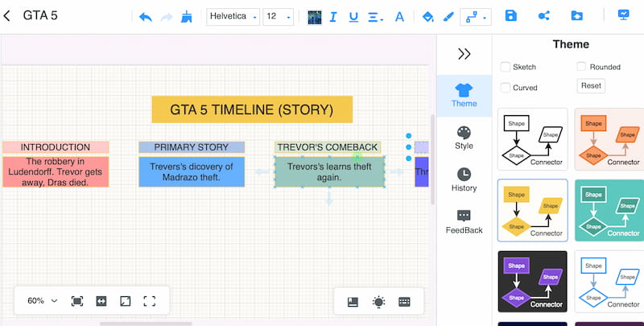Open the 60% zoom level dropdown
644x326 pixels.
43,301
